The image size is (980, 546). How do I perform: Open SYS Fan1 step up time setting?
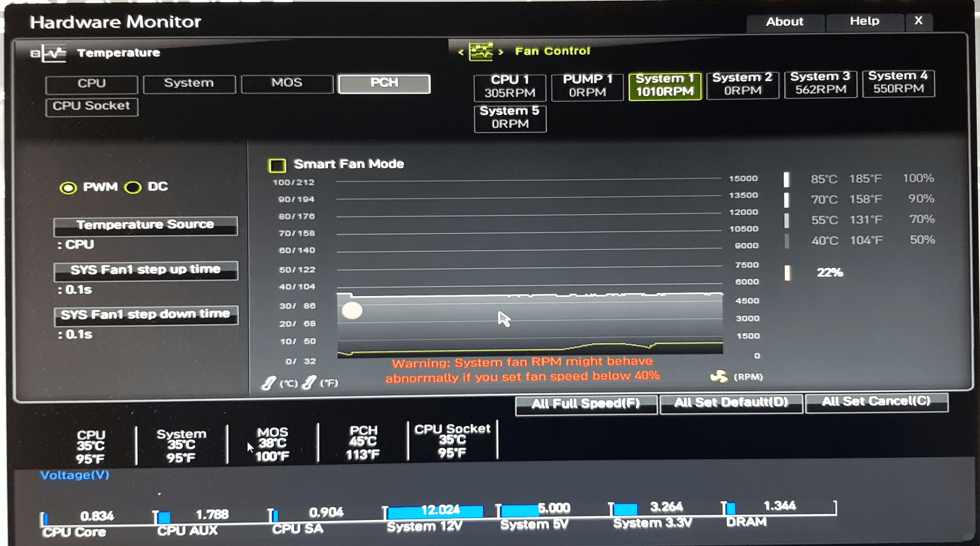[145, 270]
